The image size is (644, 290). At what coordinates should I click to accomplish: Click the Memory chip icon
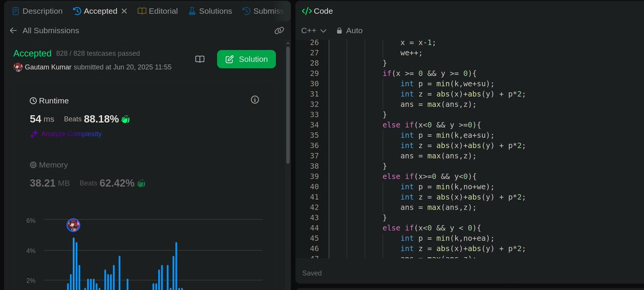[33, 165]
